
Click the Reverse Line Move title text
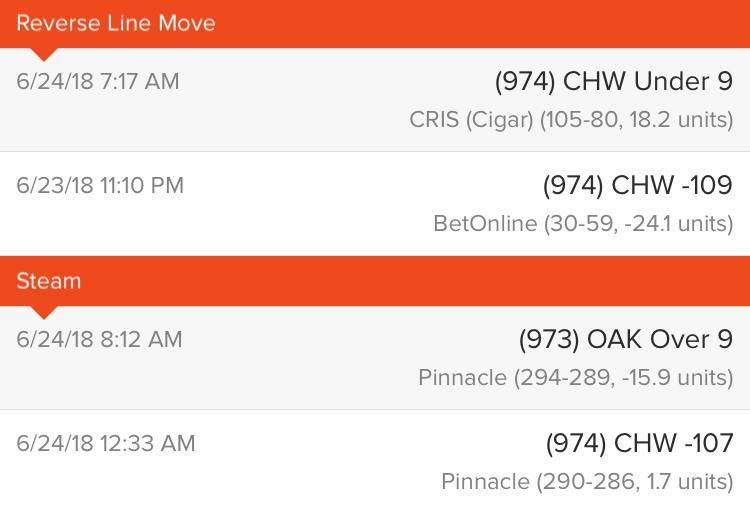pyautogui.click(x=116, y=23)
